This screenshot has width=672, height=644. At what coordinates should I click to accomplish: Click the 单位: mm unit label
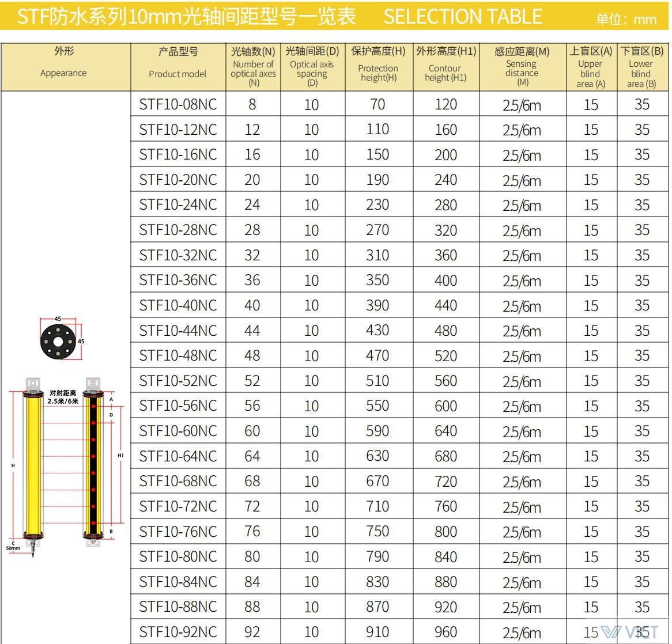626,20
